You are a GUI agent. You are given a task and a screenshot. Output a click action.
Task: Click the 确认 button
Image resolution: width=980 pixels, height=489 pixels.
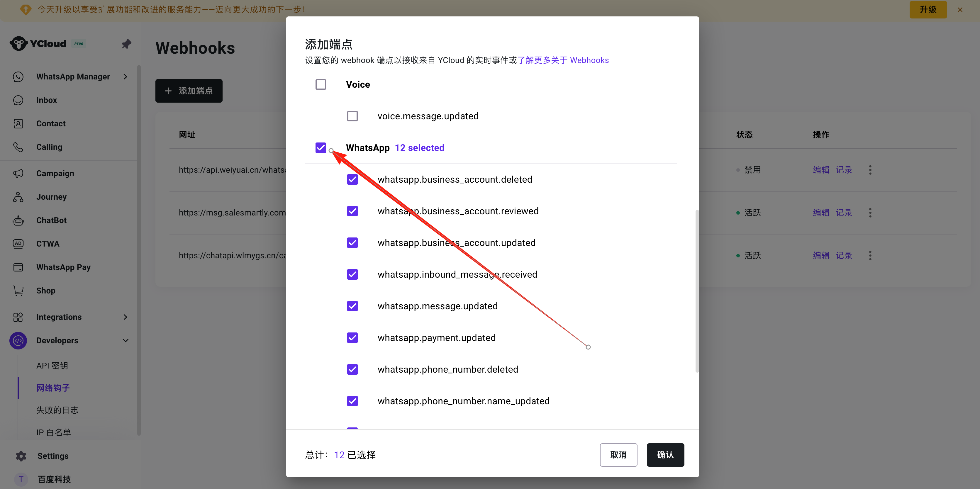pyautogui.click(x=665, y=455)
